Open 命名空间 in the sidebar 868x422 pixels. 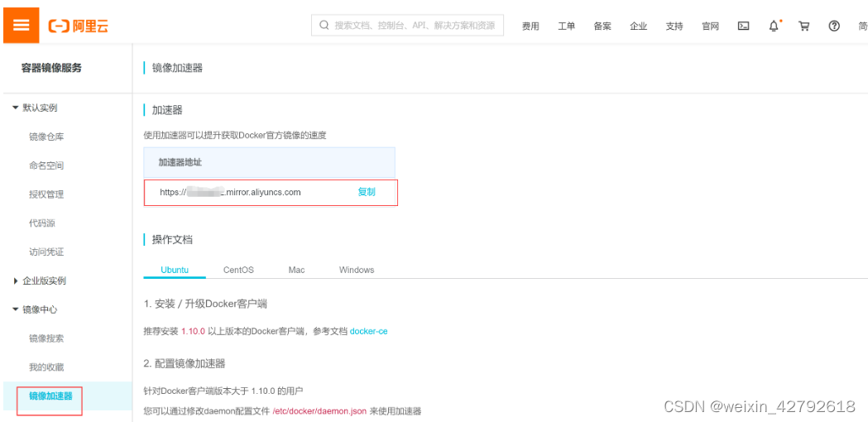tap(46, 165)
